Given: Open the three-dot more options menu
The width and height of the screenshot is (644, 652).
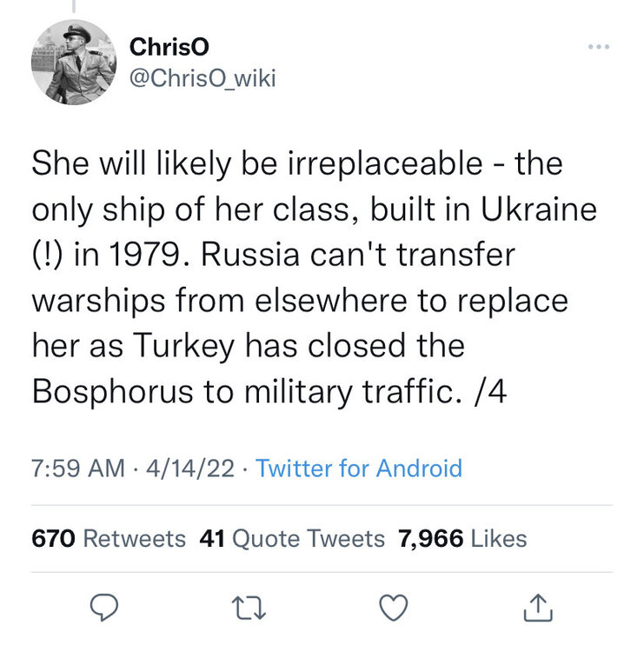Looking at the screenshot, I should tap(594, 45).
